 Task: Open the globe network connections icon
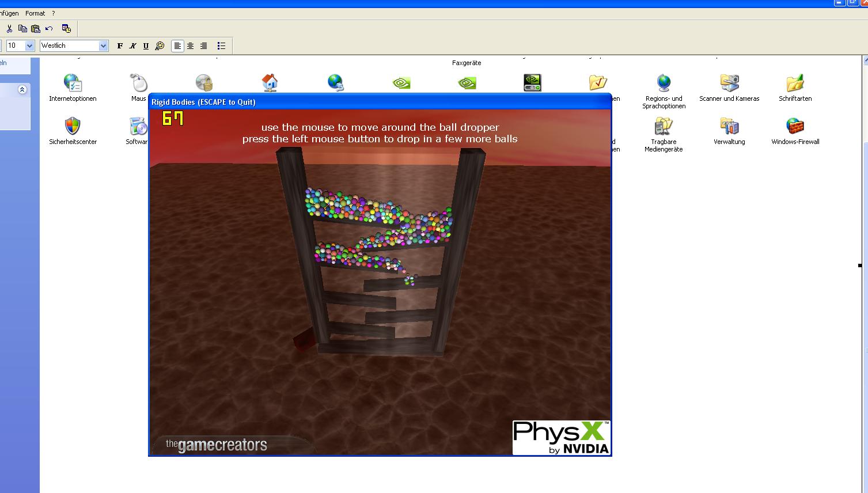pyautogui.click(x=335, y=83)
